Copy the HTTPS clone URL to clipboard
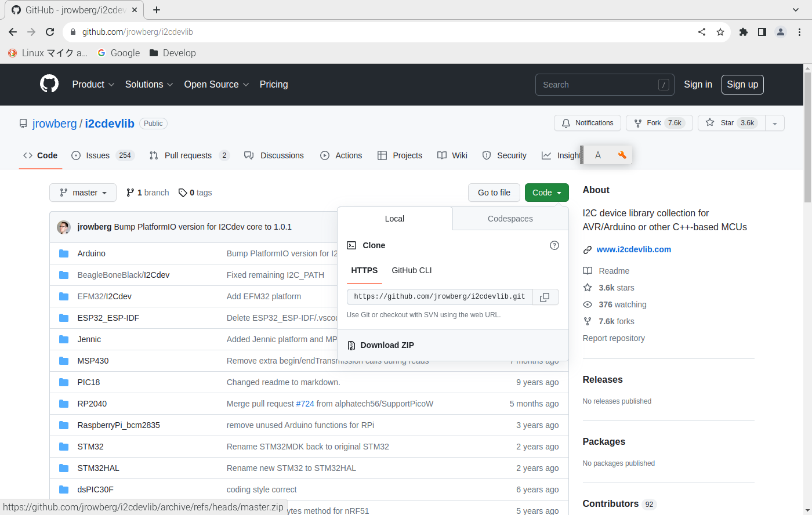812x515 pixels. click(545, 297)
